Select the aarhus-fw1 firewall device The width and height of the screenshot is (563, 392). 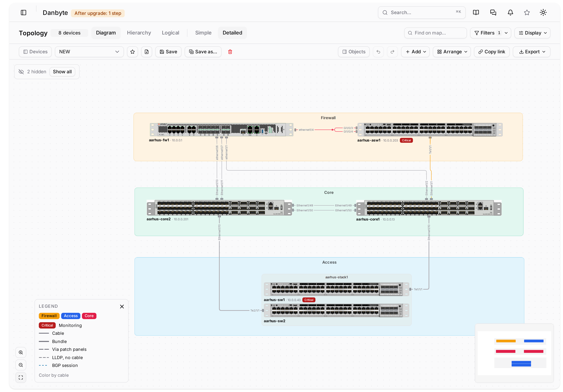click(222, 130)
